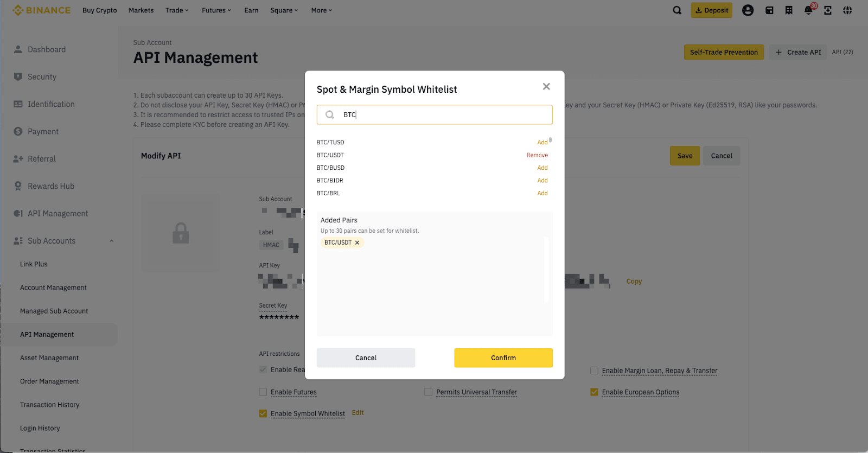
Task: Click the Identification card icon
Action: (x=18, y=104)
